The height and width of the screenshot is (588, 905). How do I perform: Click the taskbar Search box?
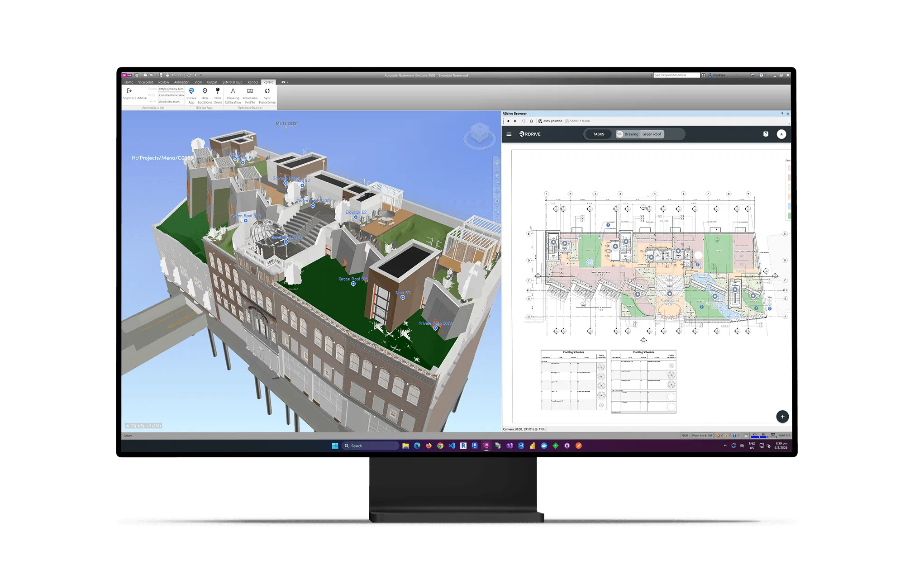pyautogui.click(x=371, y=446)
